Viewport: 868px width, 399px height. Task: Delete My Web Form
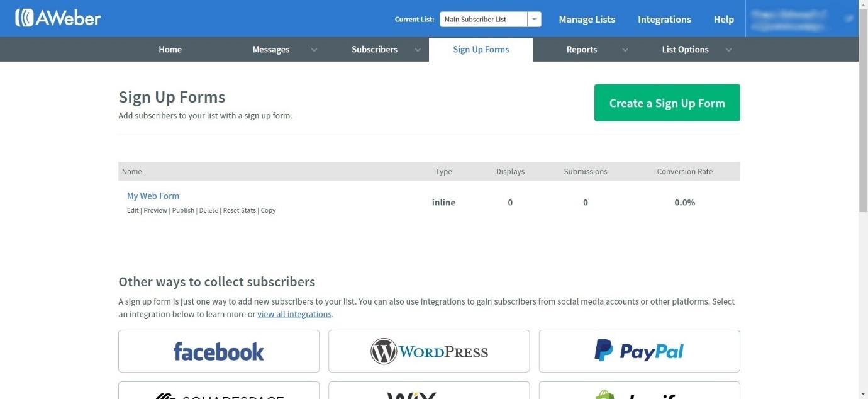coord(208,210)
